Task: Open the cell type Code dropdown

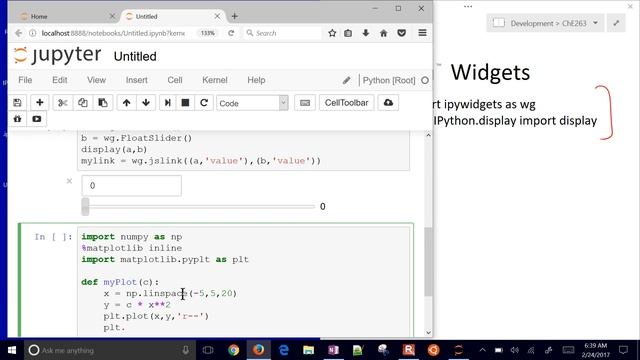Action: [x=252, y=103]
